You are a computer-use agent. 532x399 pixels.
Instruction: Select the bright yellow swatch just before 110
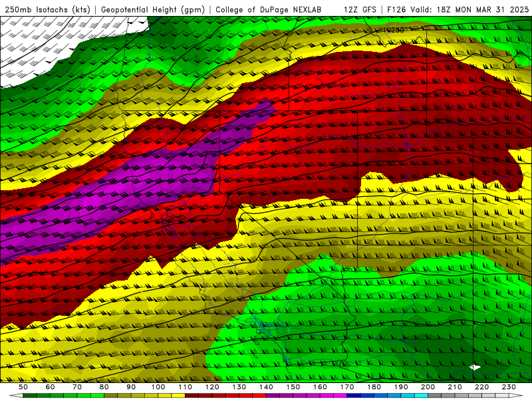[x=178, y=396]
